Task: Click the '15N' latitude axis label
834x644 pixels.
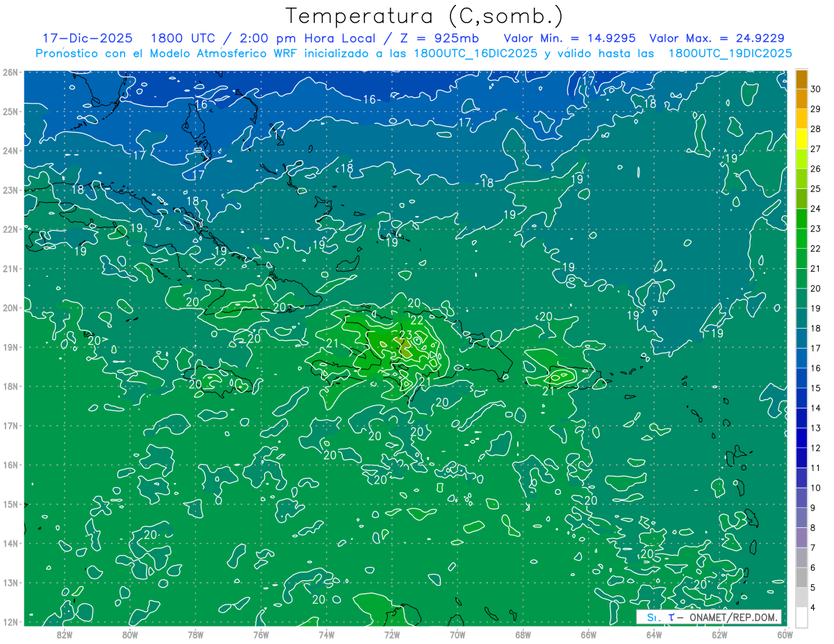Action: [10, 504]
